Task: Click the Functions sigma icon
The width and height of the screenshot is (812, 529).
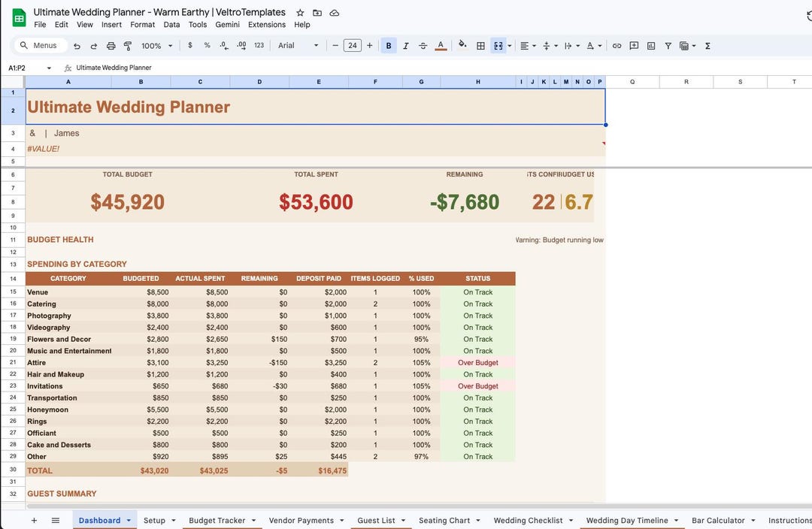Action: [707, 46]
